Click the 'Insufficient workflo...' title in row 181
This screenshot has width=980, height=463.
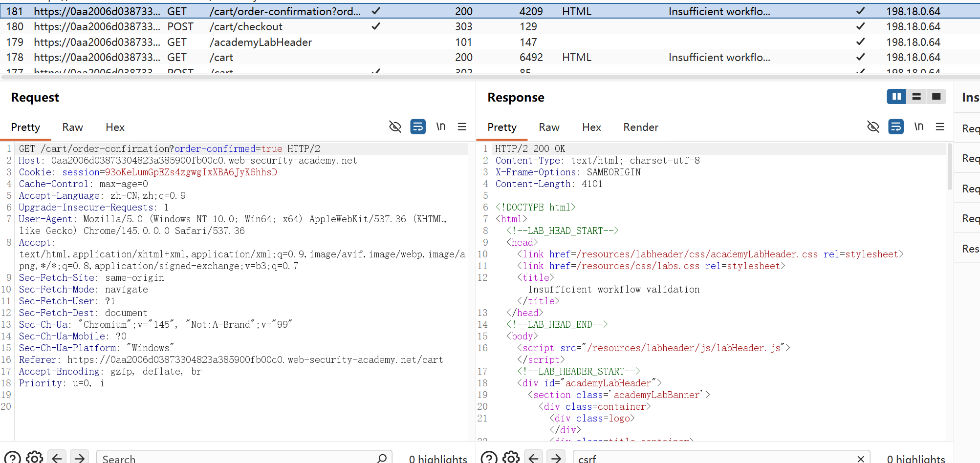719,11
